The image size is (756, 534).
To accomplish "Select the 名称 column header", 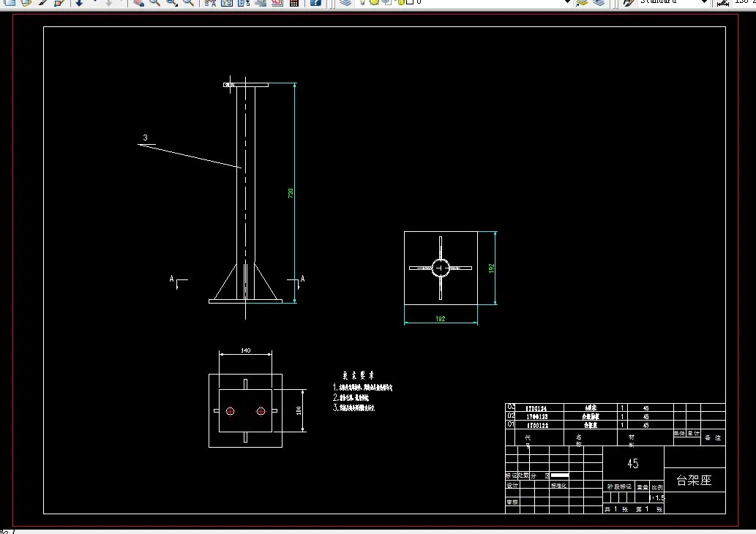I will click(x=579, y=441).
